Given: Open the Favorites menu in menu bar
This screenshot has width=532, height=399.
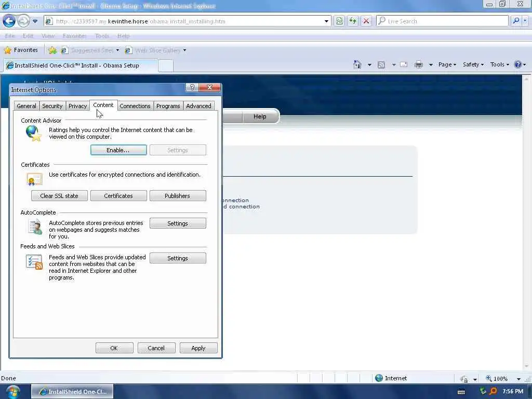Looking at the screenshot, I should 74,36.
